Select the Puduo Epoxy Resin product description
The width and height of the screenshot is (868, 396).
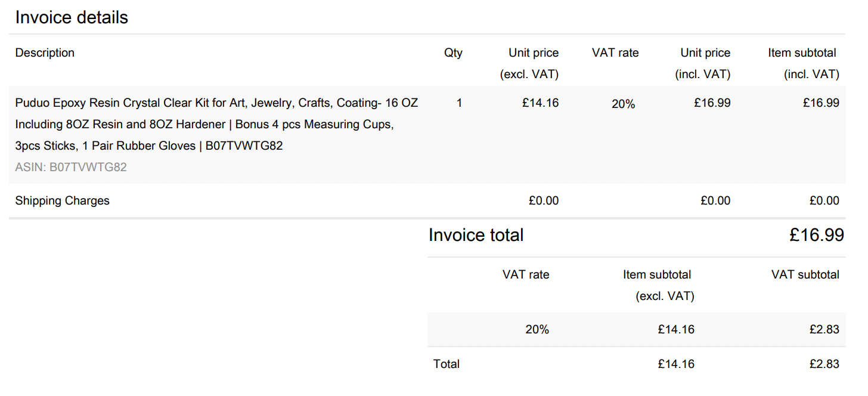pyautogui.click(x=216, y=124)
